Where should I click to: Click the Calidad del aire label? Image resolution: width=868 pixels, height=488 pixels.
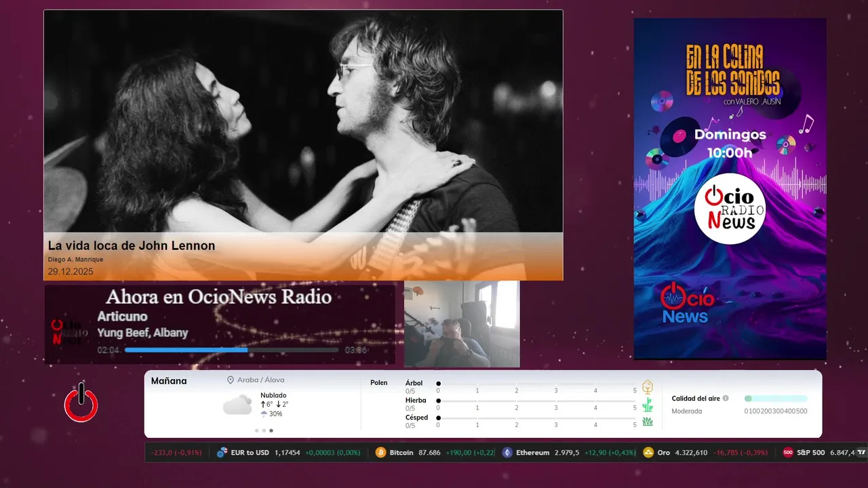pos(696,399)
